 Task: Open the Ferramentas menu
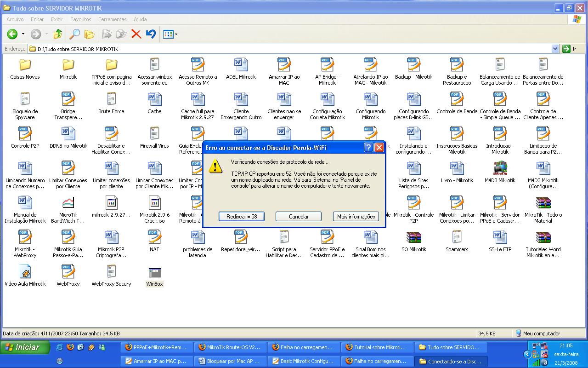point(112,19)
